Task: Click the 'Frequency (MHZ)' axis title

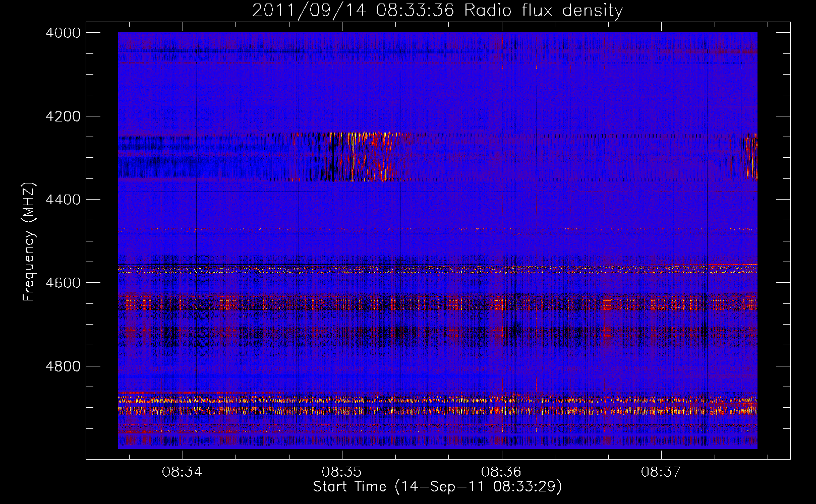Action: [x=29, y=241]
